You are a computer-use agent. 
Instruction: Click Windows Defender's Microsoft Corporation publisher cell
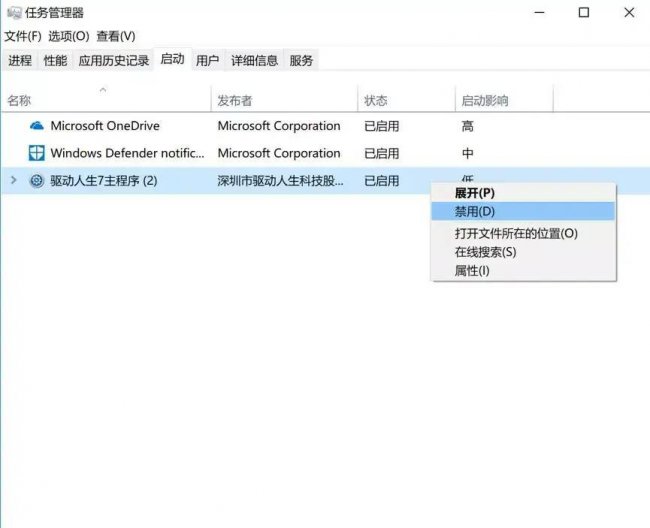tap(279, 153)
